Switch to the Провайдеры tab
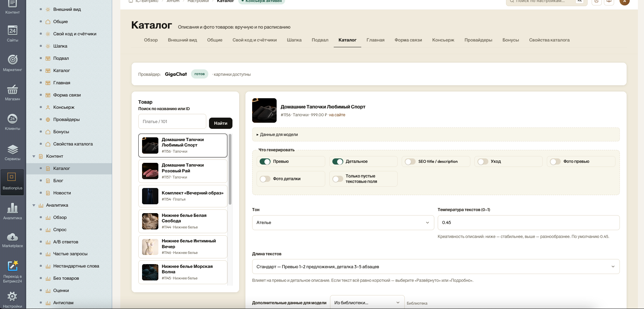The image size is (644, 309). pos(478,40)
